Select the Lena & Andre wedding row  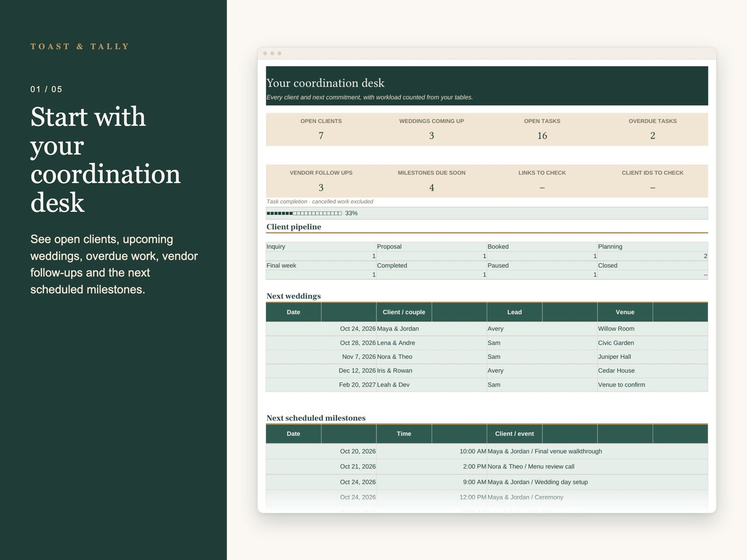[x=487, y=343]
